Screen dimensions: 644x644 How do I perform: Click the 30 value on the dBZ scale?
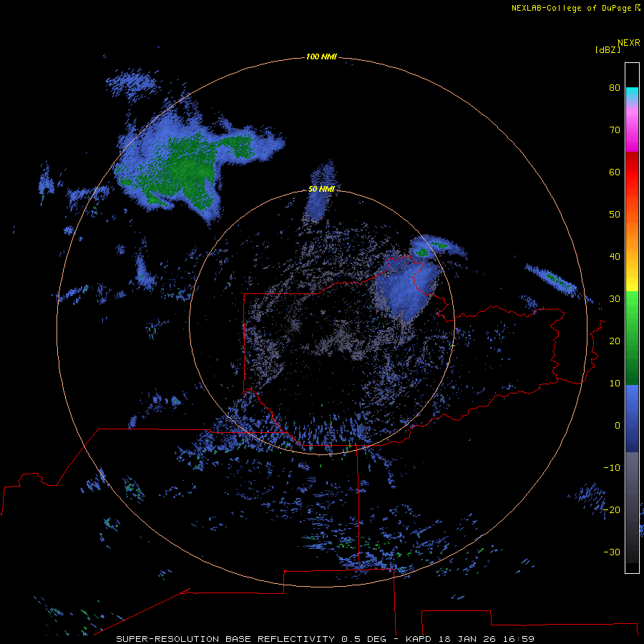(x=615, y=298)
